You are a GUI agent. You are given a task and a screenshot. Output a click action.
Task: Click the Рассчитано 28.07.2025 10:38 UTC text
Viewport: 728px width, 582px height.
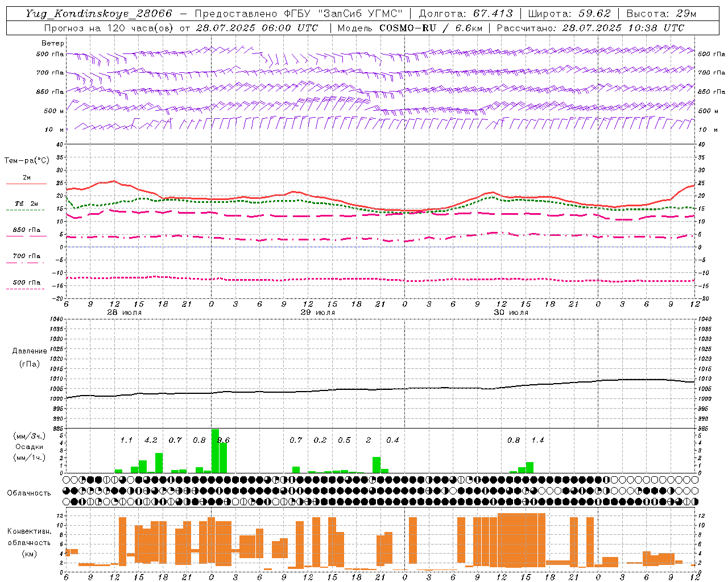(590, 28)
